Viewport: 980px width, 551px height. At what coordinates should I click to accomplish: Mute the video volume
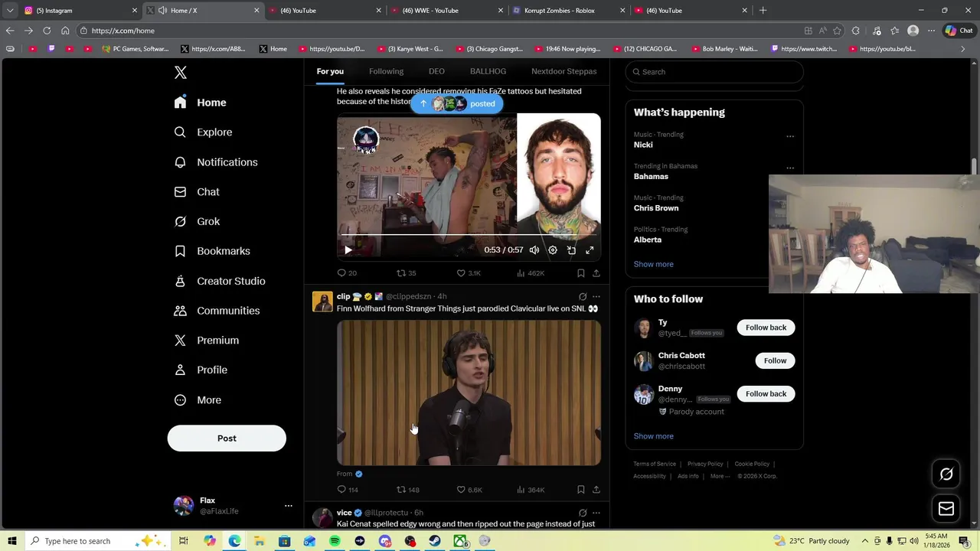pos(534,250)
